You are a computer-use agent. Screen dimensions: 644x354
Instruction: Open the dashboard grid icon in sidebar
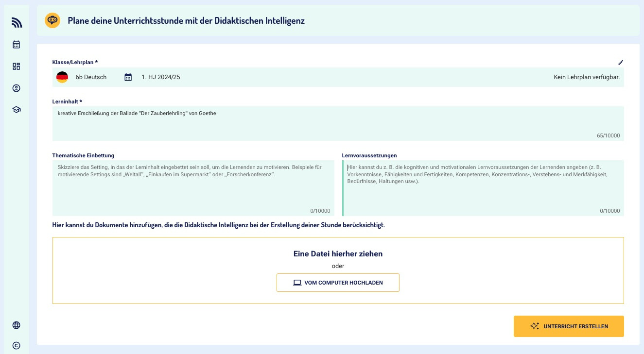[x=17, y=67]
